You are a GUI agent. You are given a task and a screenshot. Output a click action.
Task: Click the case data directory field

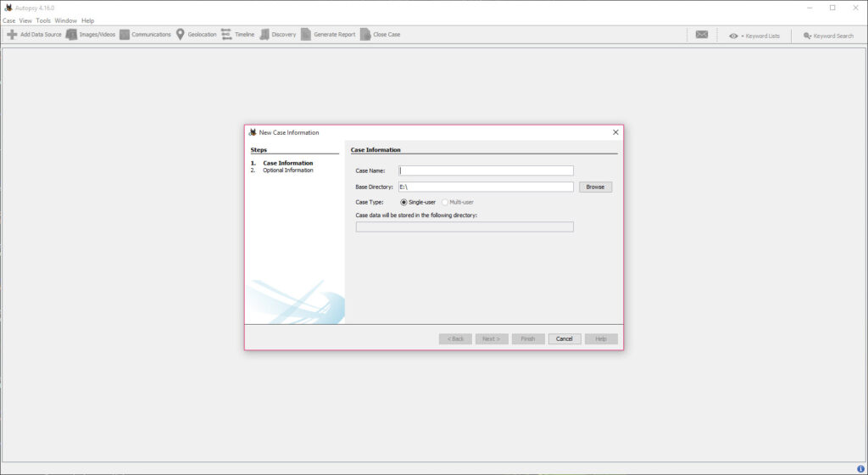[x=465, y=227]
